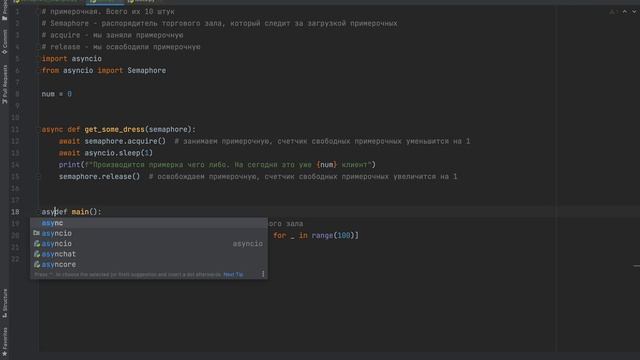Click 'main()' in function definition

(x=84, y=212)
